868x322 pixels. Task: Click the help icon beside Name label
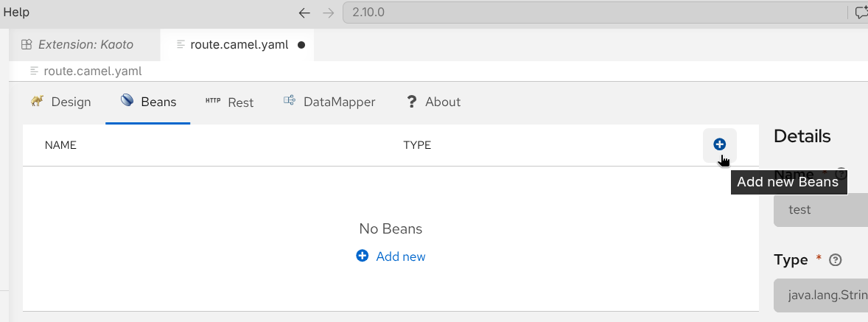pyautogui.click(x=841, y=173)
